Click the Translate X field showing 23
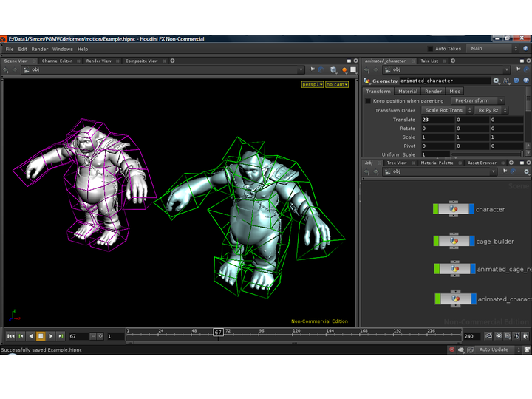The height and width of the screenshot is (399, 532). click(x=437, y=120)
